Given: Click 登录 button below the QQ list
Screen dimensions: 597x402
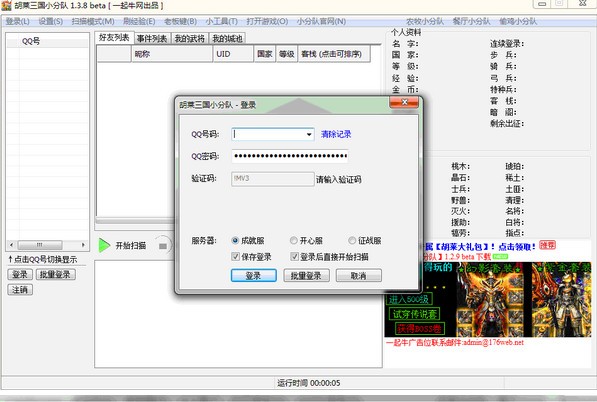Looking at the screenshot, I should pos(20,274).
